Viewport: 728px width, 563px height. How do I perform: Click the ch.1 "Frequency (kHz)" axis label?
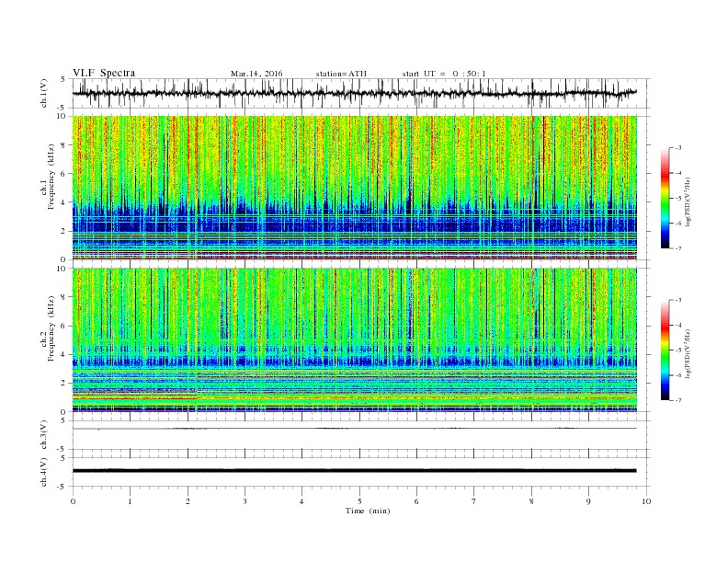pos(51,176)
